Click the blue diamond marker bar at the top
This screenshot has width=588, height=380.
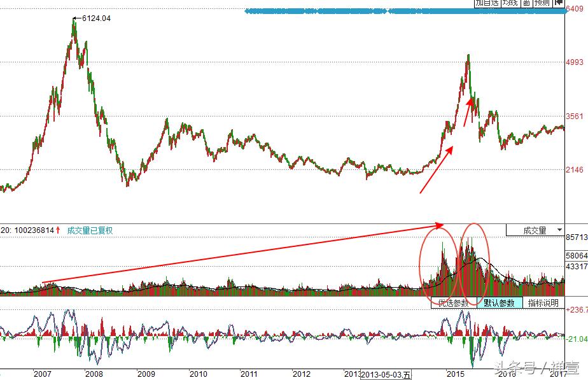coord(406,11)
